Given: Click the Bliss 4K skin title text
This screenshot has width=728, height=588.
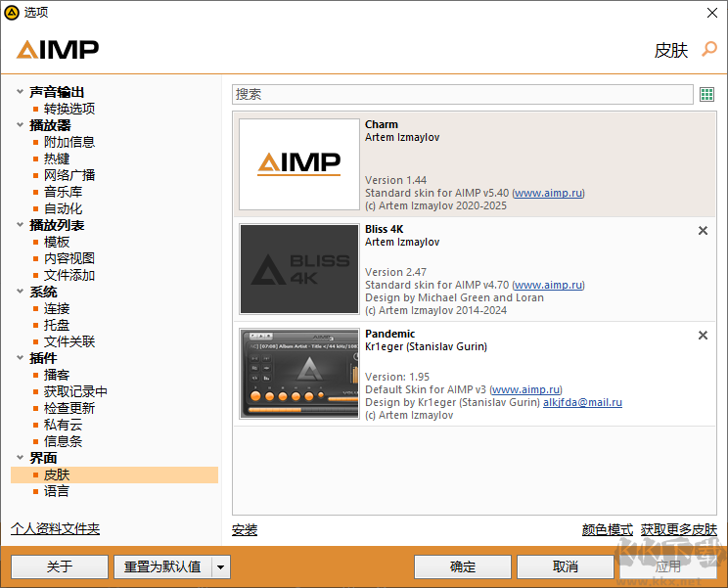Looking at the screenshot, I should [384, 229].
